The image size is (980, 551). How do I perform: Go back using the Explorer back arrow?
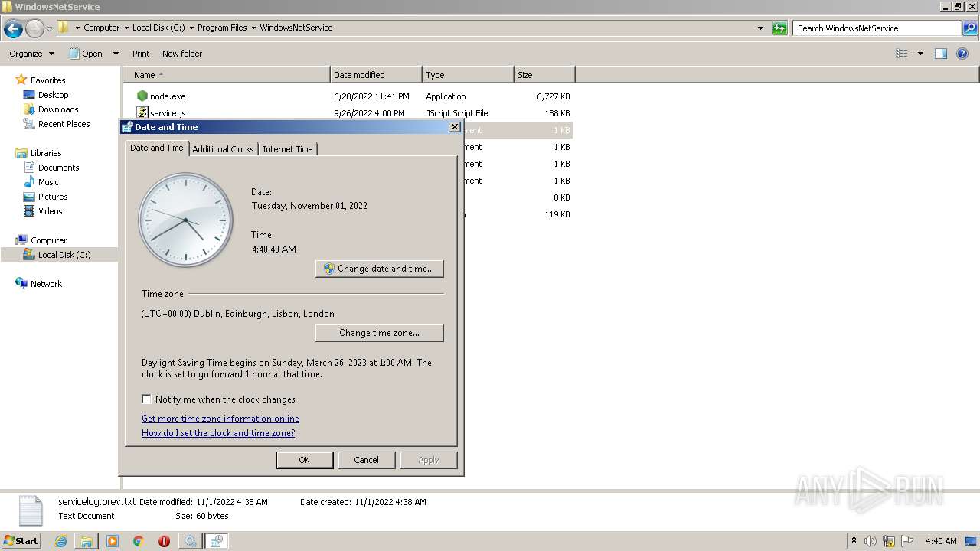click(x=13, y=29)
